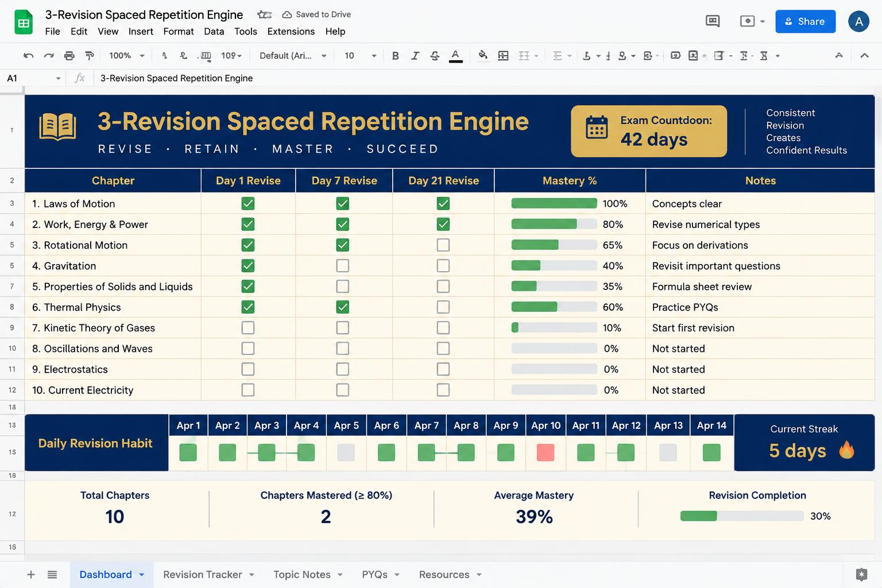
Task: Toggle italic formatting
Action: coord(415,56)
